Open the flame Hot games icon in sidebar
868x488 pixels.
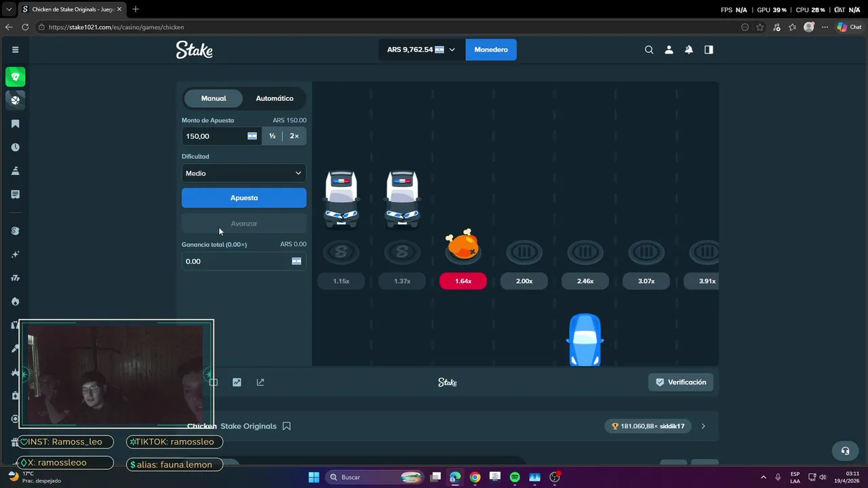point(15,301)
